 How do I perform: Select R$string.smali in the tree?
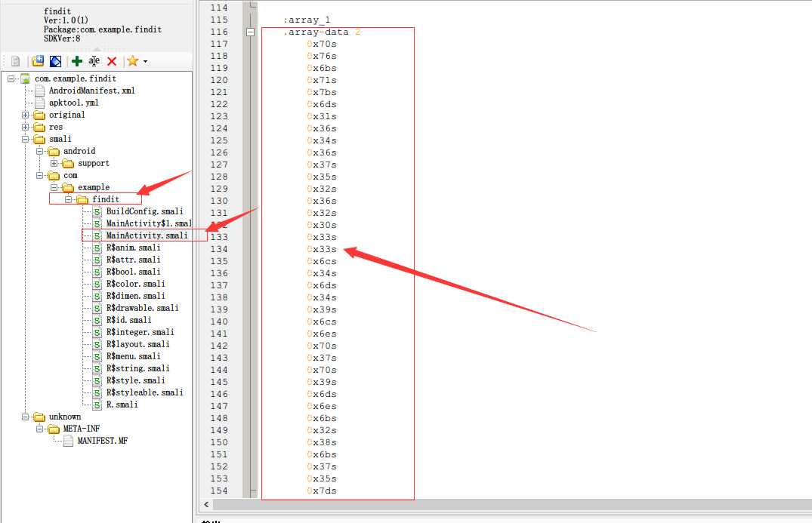137,368
